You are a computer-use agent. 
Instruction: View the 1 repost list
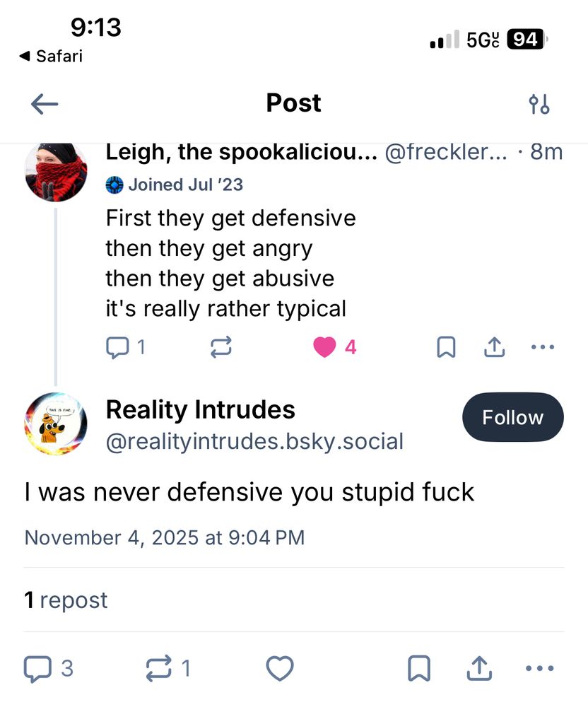(x=66, y=600)
